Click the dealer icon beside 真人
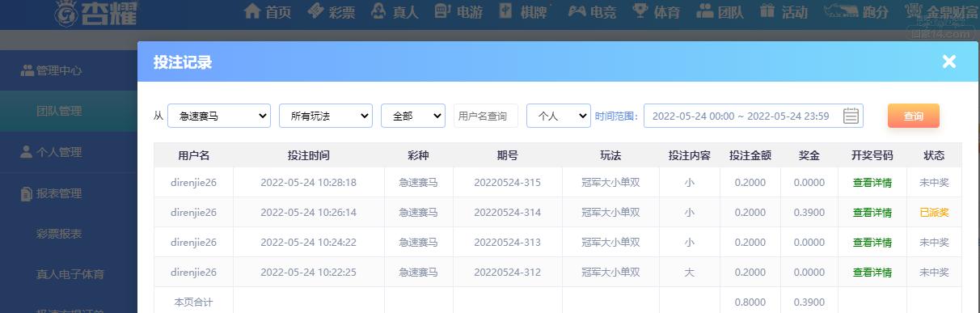This screenshot has height=313, width=980. [x=378, y=11]
